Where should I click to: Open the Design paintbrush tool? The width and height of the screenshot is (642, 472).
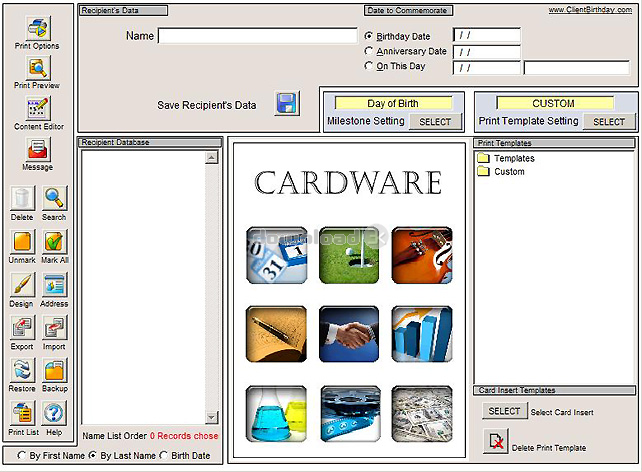22,285
